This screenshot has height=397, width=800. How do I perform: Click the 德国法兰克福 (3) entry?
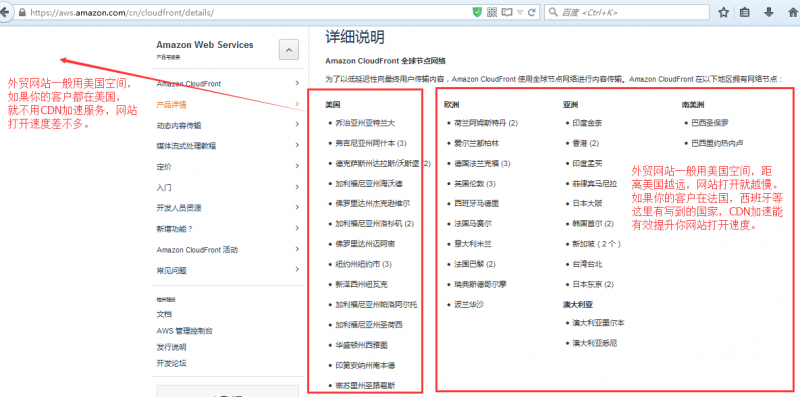point(482,163)
